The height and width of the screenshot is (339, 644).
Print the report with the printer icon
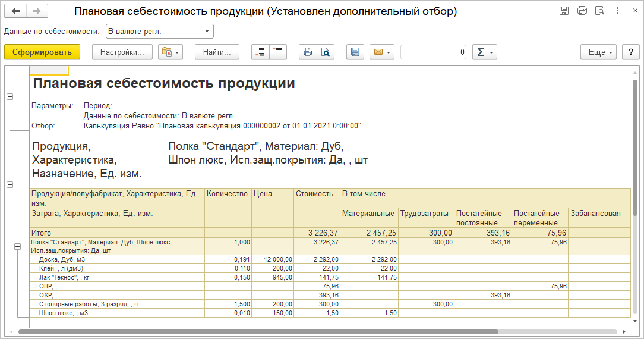tap(308, 52)
